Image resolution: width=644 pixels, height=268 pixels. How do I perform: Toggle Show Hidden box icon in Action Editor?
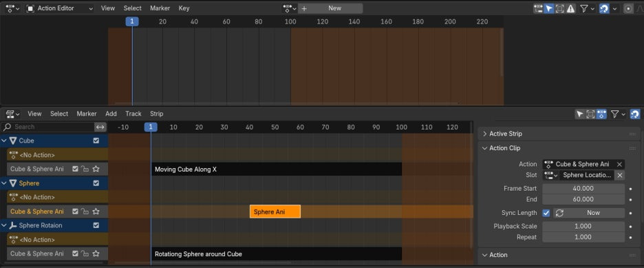tap(560, 9)
